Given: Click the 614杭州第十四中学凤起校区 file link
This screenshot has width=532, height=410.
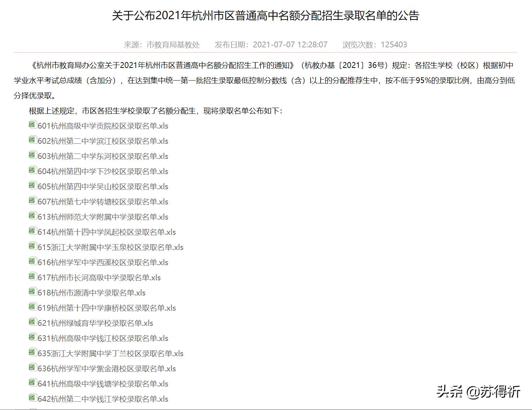Looking at the screenshot, I should [105, 232].
